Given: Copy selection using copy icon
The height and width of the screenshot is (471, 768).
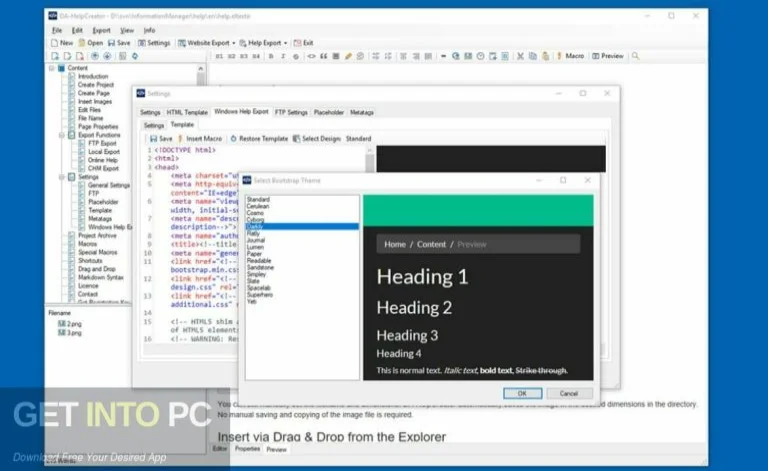Looking at the screenshot, I should point(532,56).
